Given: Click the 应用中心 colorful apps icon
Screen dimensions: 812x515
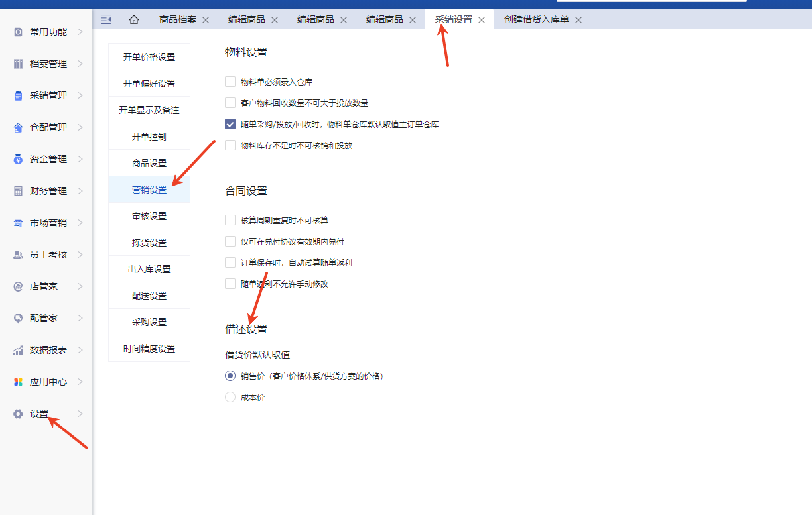Looking at the screenshot, I should point(19,382).
